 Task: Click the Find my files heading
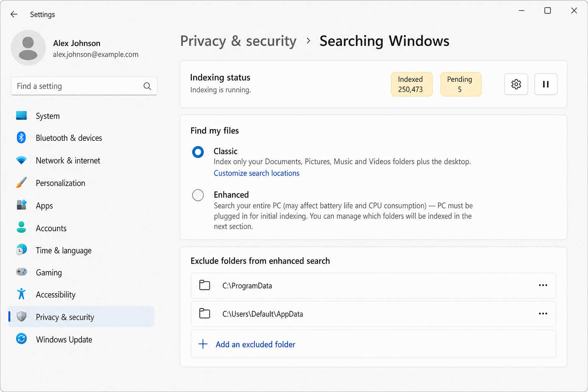click(215, 131)
